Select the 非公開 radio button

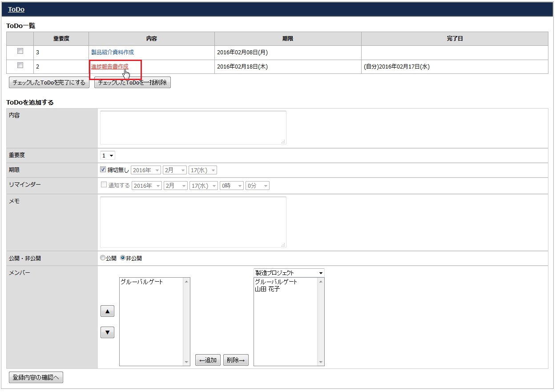pyautogui.click(x=123, y=258)
